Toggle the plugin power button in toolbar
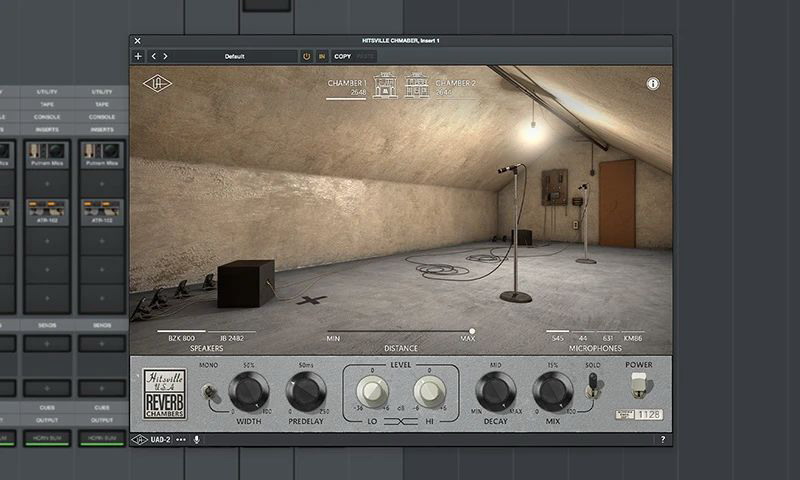Viewport: 800px width, 480px height. [307, 57]
